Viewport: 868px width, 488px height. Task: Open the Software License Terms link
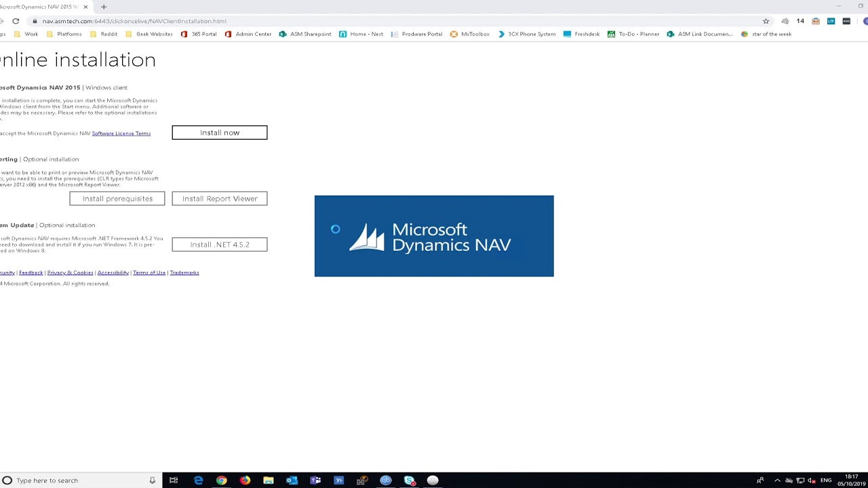point(121,134)
